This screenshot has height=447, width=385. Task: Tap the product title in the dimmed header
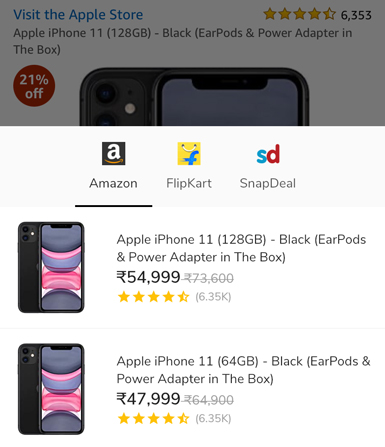coord(183,41)
